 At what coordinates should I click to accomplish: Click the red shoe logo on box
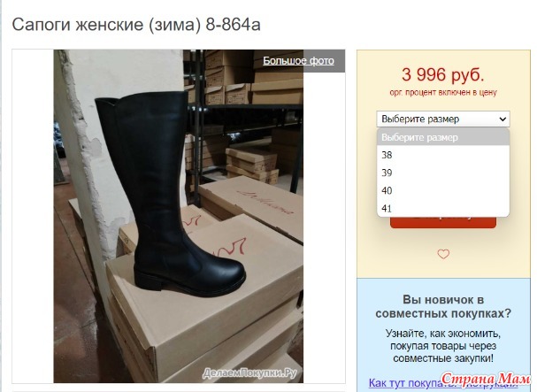[x=233, y=248]
